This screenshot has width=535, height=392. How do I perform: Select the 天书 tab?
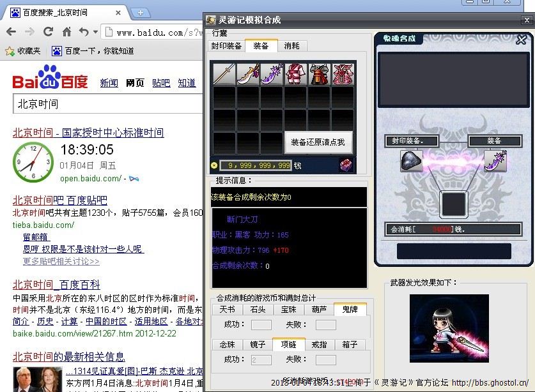227,310
